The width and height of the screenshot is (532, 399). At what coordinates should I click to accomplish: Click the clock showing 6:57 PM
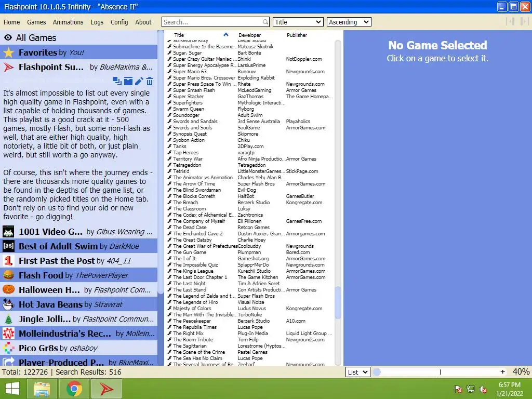click(x=509, y=385)
